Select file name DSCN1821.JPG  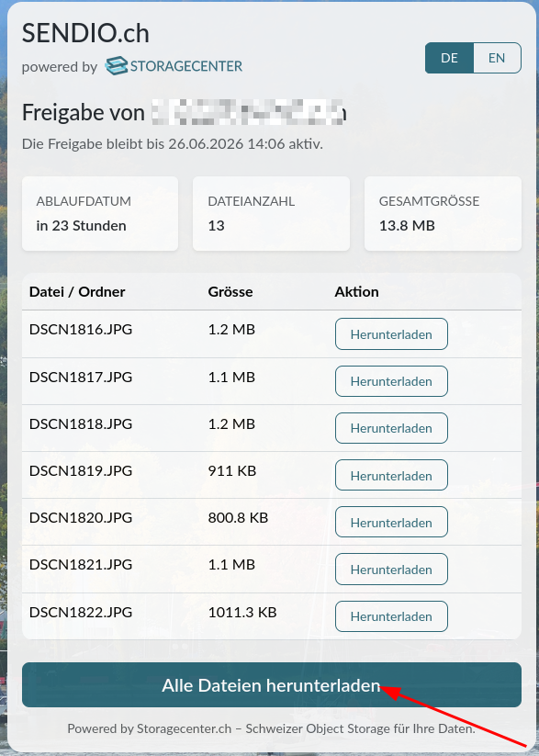81,564
